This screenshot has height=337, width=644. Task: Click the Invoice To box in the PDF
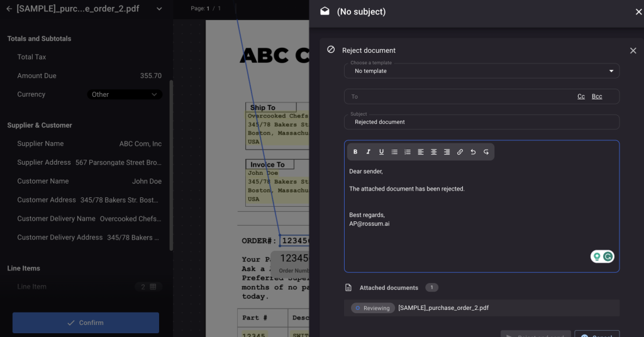[277, 182]
